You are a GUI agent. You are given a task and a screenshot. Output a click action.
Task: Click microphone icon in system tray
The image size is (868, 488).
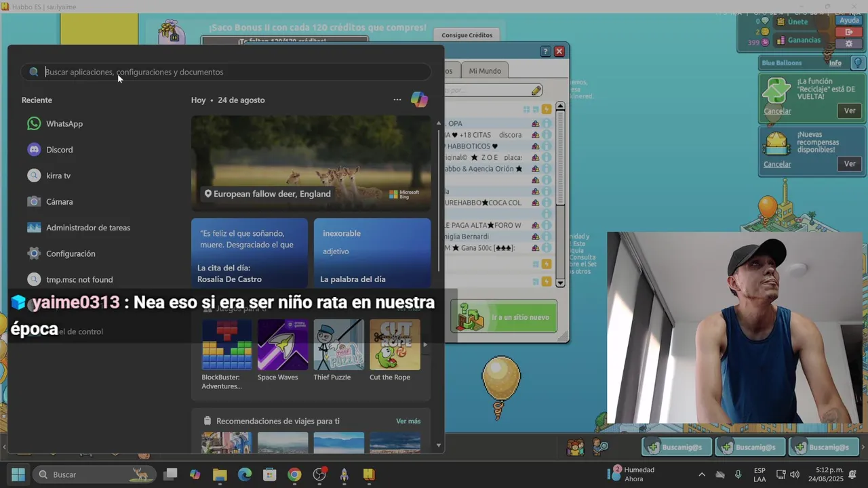click(x=738, y=474)
